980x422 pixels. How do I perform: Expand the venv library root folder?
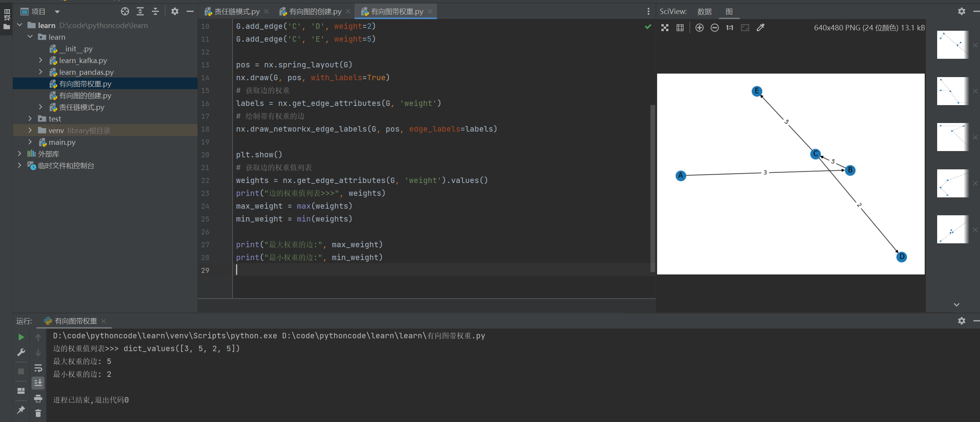[30, 130]
